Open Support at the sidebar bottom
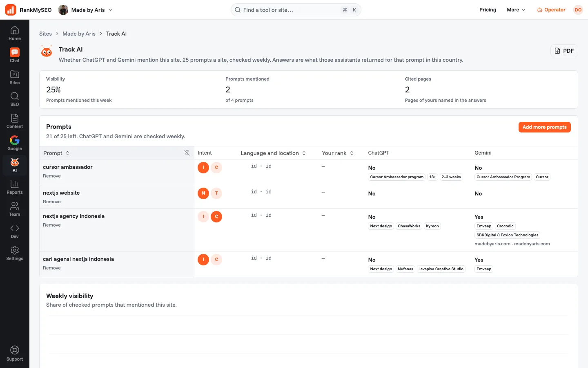588x368 pixels. coord(15,353)
